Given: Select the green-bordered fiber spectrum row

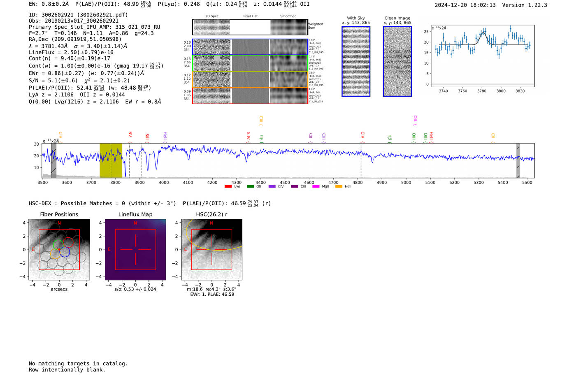Looking at the screenshot, I should point(250,63).
